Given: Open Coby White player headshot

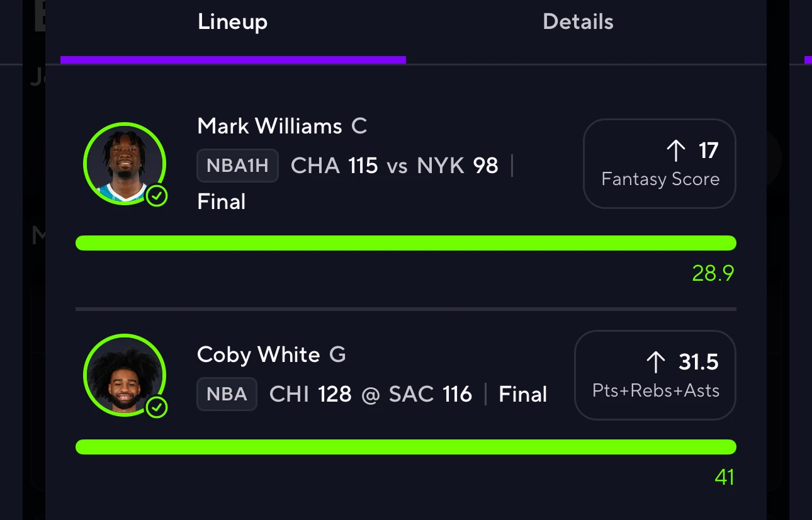Looking at the screenshot, I should point(125,375).
